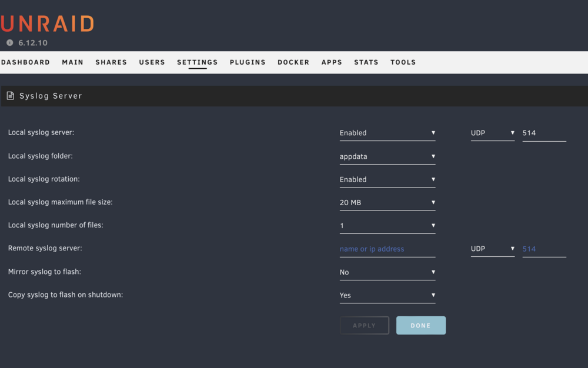The height and width of the screenshot is (368, 588).
Task: Click 'Local syslog number of files:' label
Action: click(x=55, y=225)
